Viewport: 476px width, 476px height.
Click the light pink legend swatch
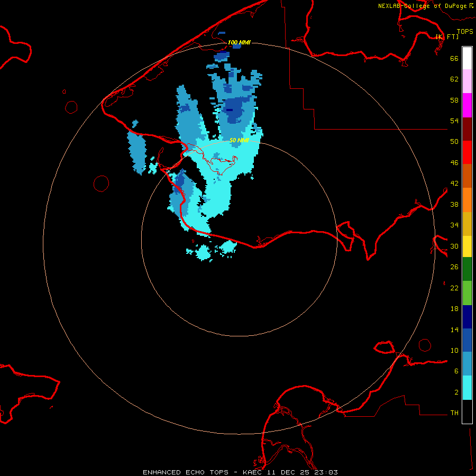467,81
